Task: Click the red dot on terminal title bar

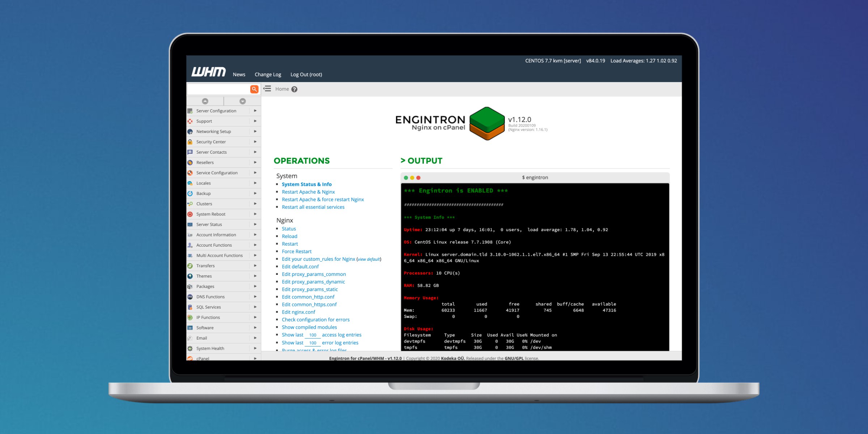Action: pyautogui.click(x=418, y=178)
